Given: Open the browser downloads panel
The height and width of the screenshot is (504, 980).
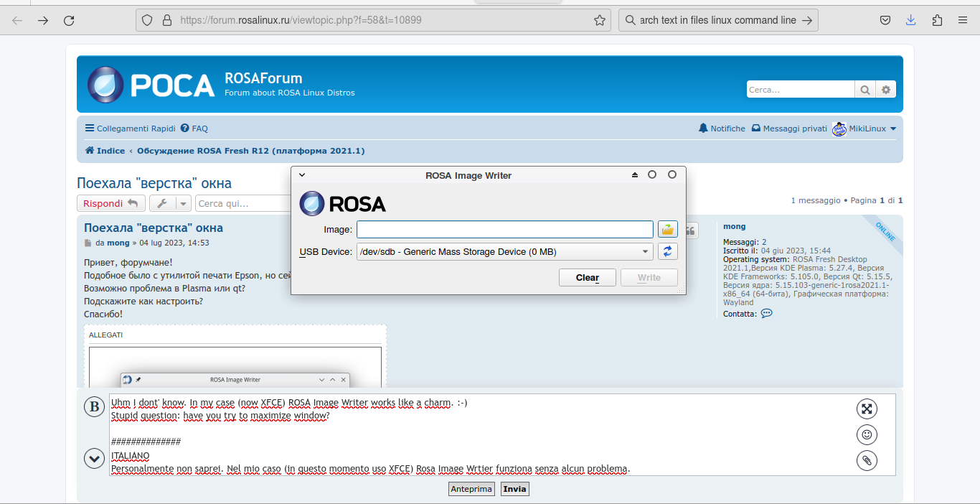Looking at the screenshot, I should 911,20.
